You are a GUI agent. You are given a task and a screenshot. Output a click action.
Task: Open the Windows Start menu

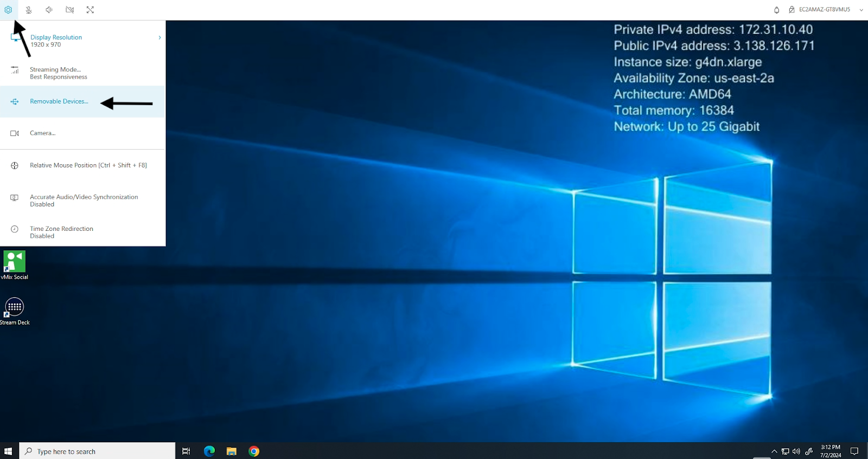(8, 451)
